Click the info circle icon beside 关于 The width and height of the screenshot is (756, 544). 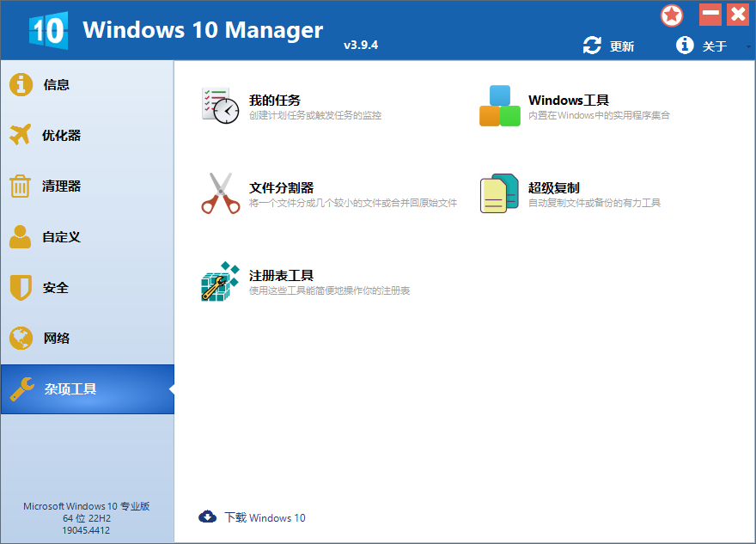pyautogui.click(x=685, y=45)
